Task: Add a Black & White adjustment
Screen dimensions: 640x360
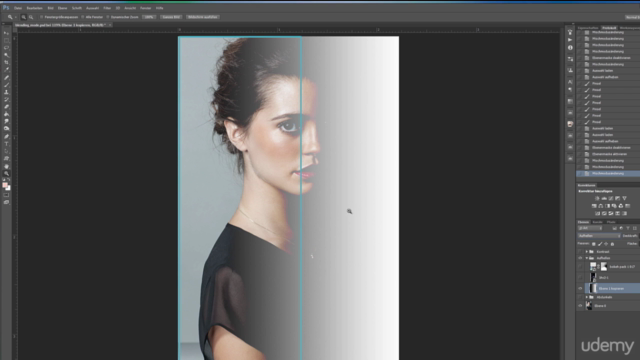Action: pyautogui.click(x=607, y=206)
